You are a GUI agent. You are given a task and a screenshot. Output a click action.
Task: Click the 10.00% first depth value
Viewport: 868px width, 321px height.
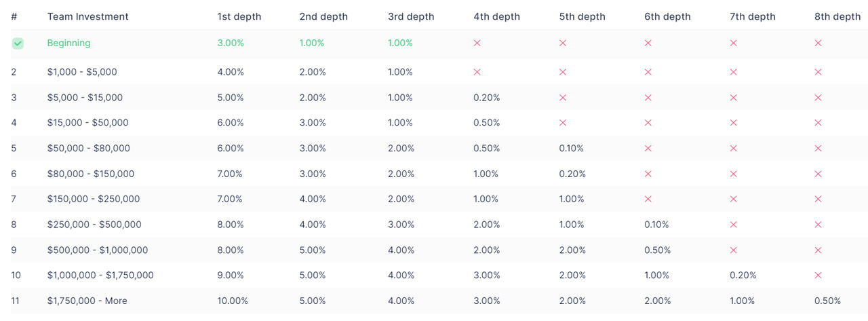233,301
